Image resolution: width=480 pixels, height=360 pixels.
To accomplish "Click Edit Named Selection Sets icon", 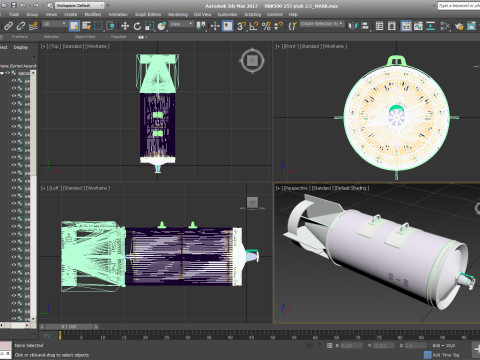I will tap(292, 26).
